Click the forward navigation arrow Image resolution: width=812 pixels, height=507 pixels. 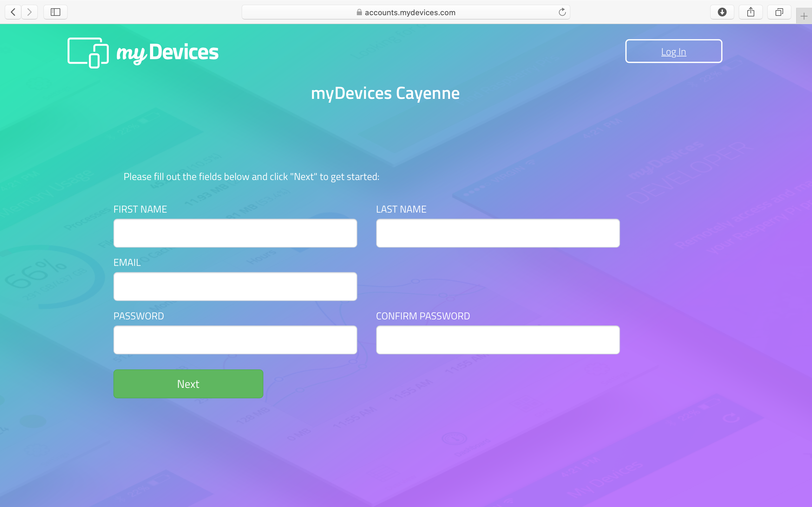29,12
